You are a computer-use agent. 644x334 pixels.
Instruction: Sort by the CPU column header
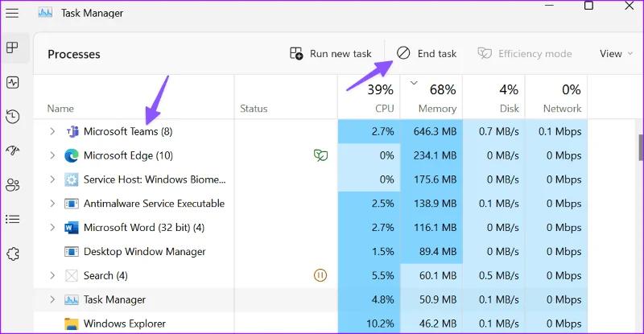point(369,97)
